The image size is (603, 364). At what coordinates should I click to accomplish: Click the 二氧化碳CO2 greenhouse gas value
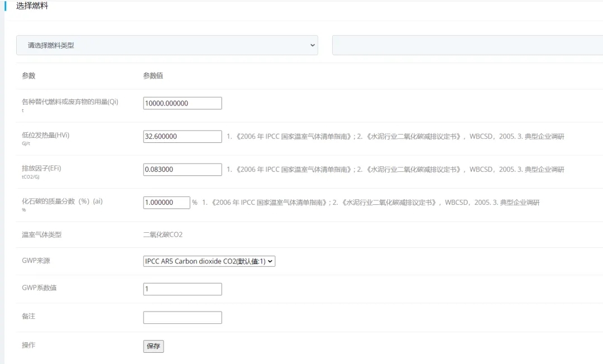[162, 234]
